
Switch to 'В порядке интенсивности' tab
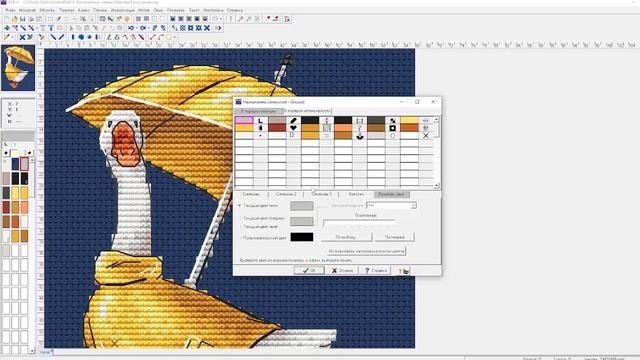307,111
